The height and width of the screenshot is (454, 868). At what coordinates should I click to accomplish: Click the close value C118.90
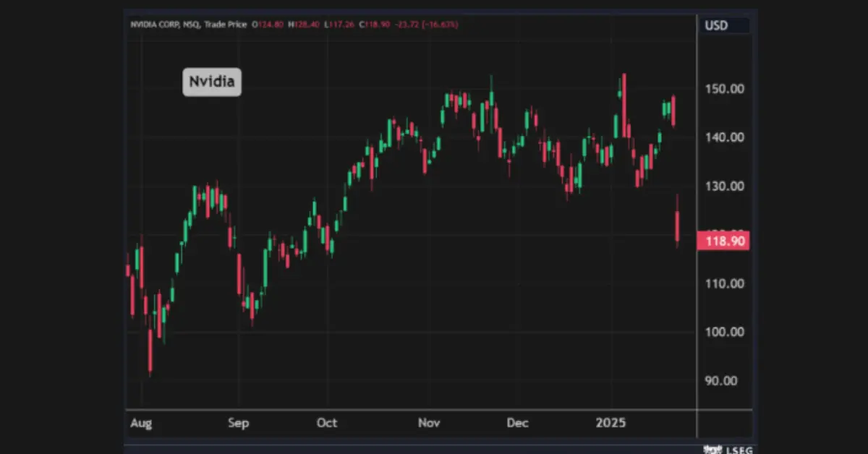[375, 25]
